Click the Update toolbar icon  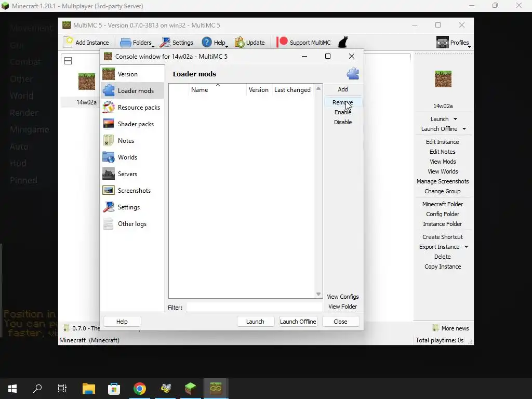pyautogui.click(x=239, y=42)
